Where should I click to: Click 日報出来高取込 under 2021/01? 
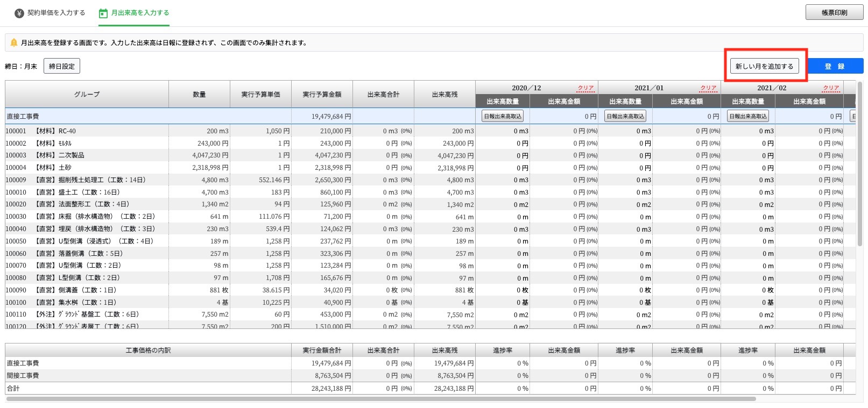coord(625,116)
